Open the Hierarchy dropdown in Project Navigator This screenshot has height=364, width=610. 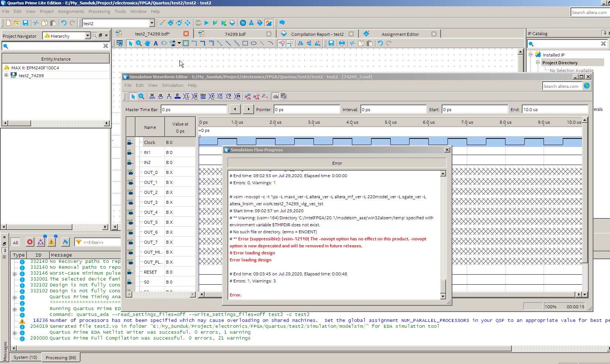coord(88,36)
